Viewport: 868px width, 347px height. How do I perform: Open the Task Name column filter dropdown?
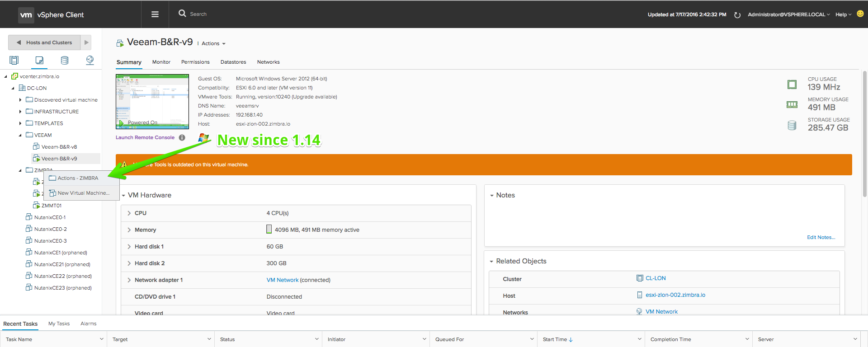coord(101,339)
